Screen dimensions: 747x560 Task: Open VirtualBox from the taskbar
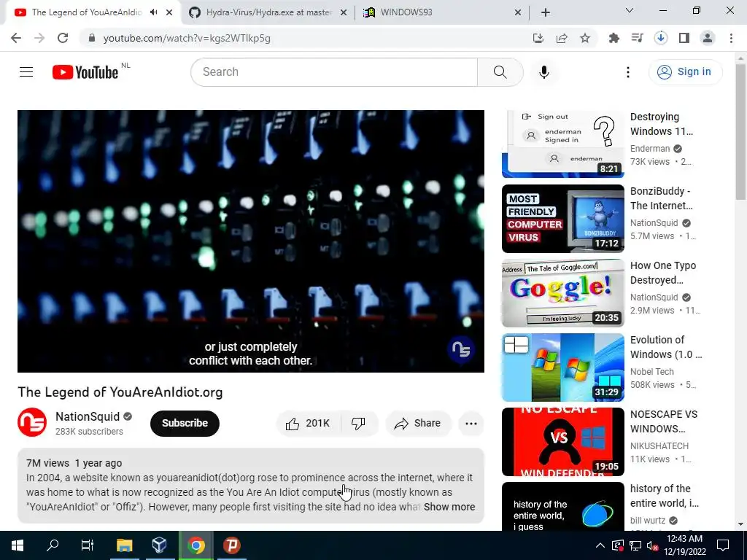click(x=160, y=545)
